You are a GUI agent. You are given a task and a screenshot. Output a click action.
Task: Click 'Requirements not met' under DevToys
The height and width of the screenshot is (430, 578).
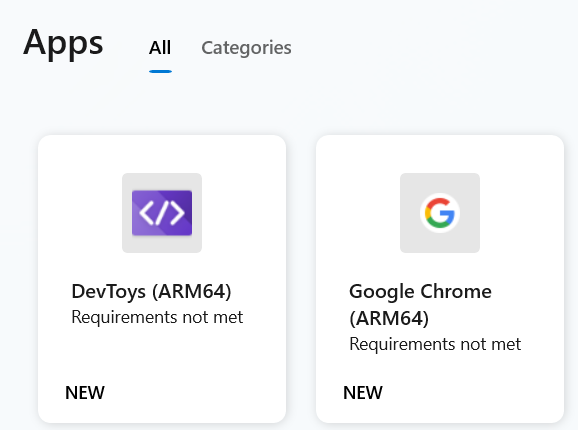pyautogui.click(x=157, y=317)
